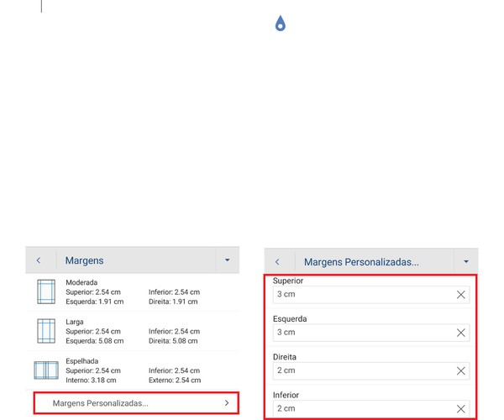Select the Moderada margin preset icon
Viewport: 504px width, 420px height.
click(x=46, y=291)
